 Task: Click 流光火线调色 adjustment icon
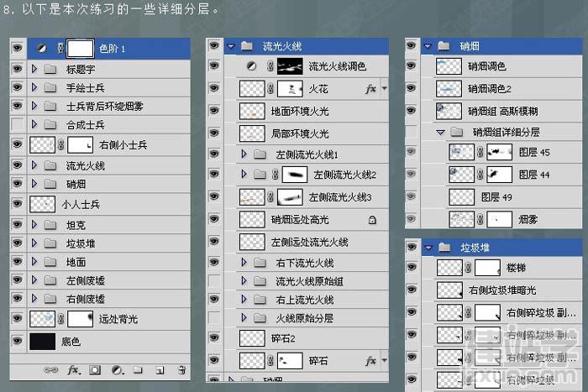252,66
